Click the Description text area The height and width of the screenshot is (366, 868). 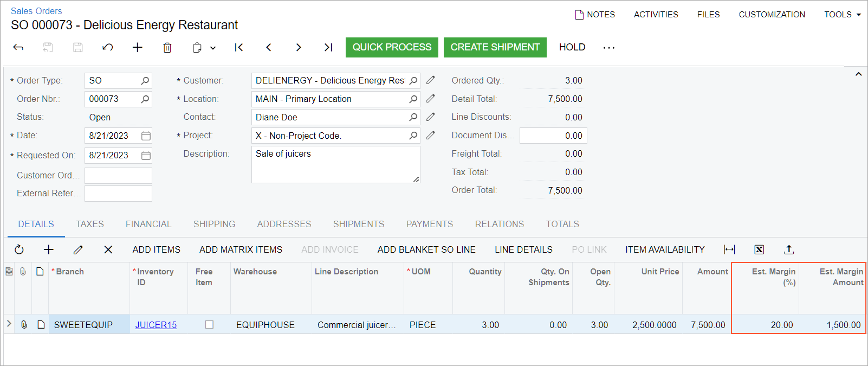pos(336,164)
